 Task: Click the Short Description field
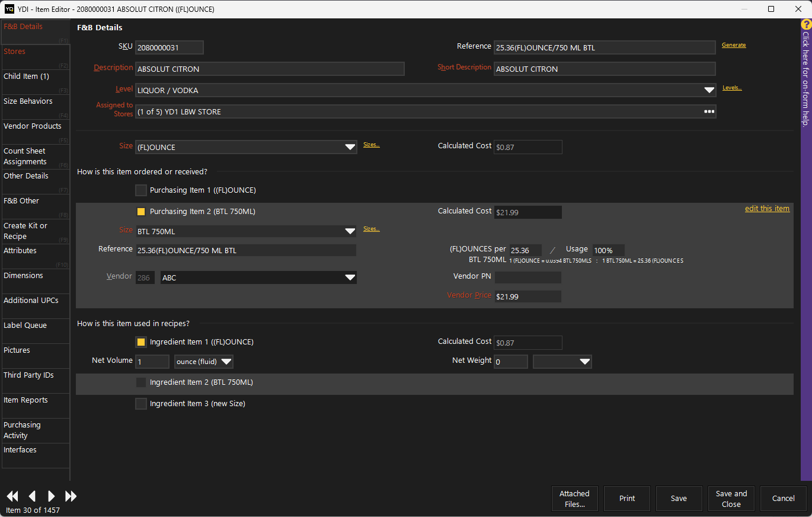(605, 69)
